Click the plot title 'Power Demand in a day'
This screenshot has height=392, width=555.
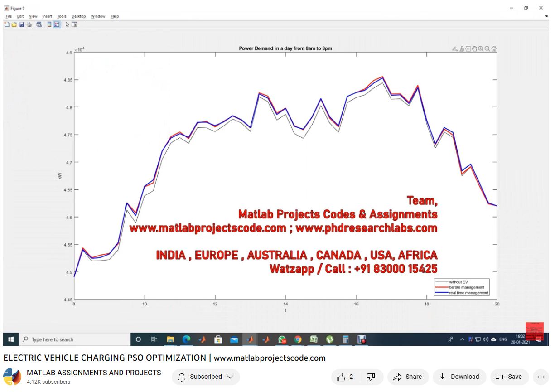285,48
